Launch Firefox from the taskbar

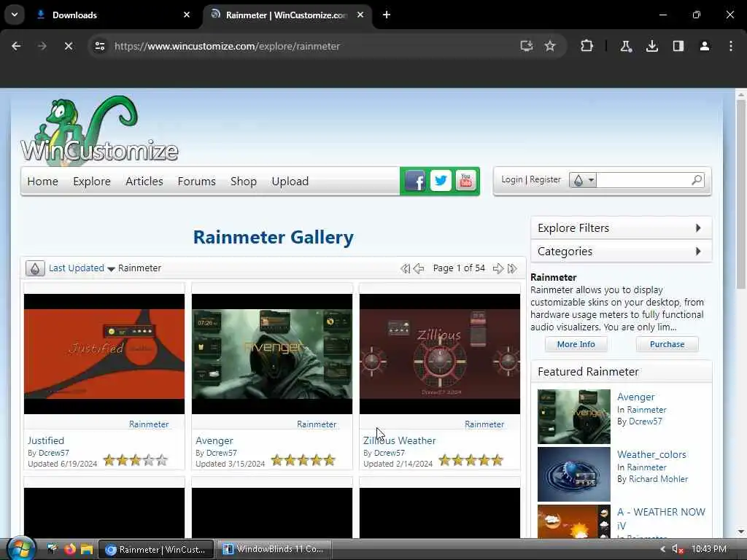coord(70,549)
